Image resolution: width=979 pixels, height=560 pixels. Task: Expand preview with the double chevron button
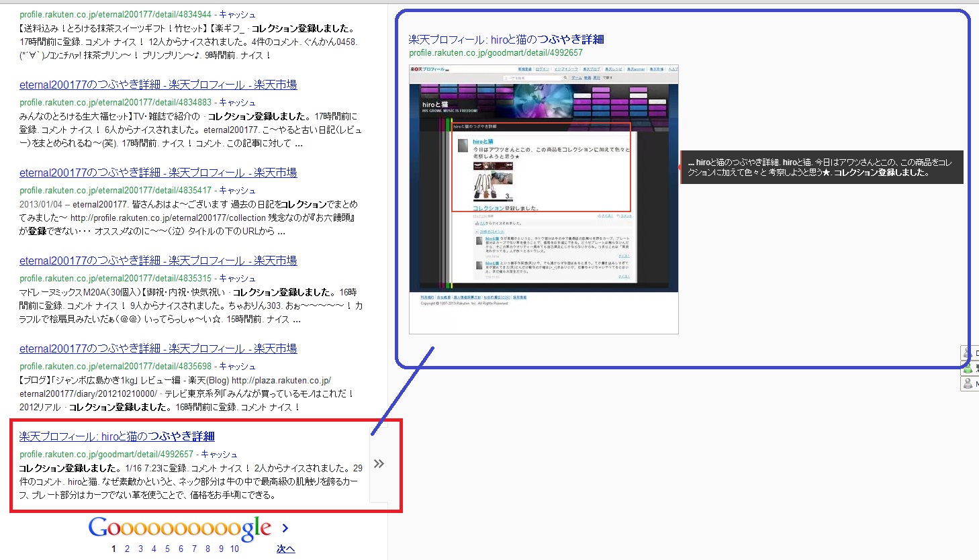pos(379,464)
